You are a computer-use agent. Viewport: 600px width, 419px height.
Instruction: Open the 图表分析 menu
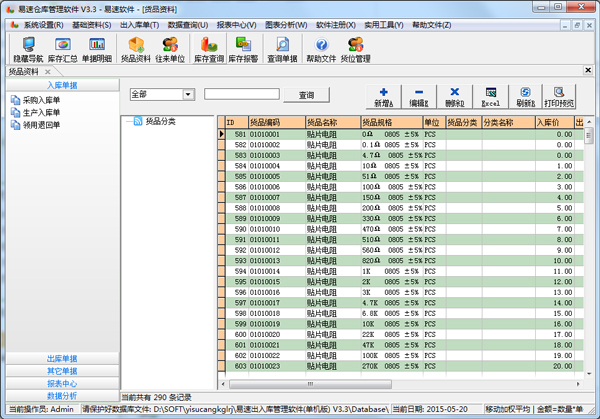point(287,24)
